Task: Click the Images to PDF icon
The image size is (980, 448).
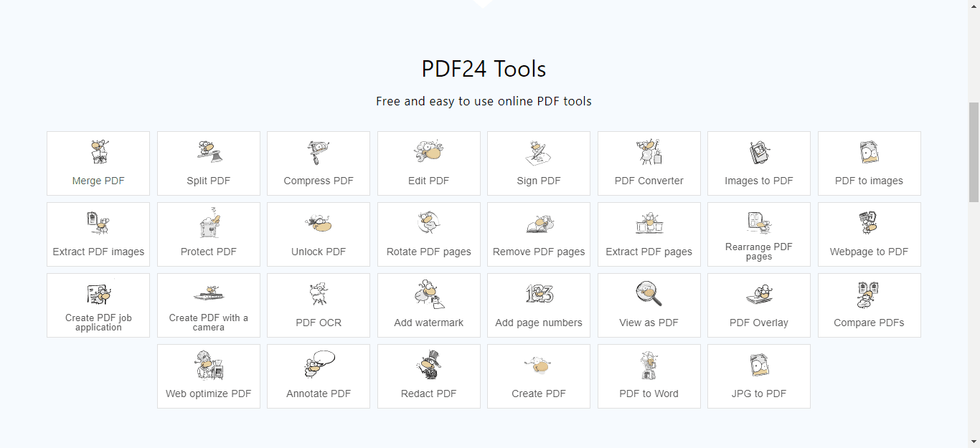Action: click(759, 152)
